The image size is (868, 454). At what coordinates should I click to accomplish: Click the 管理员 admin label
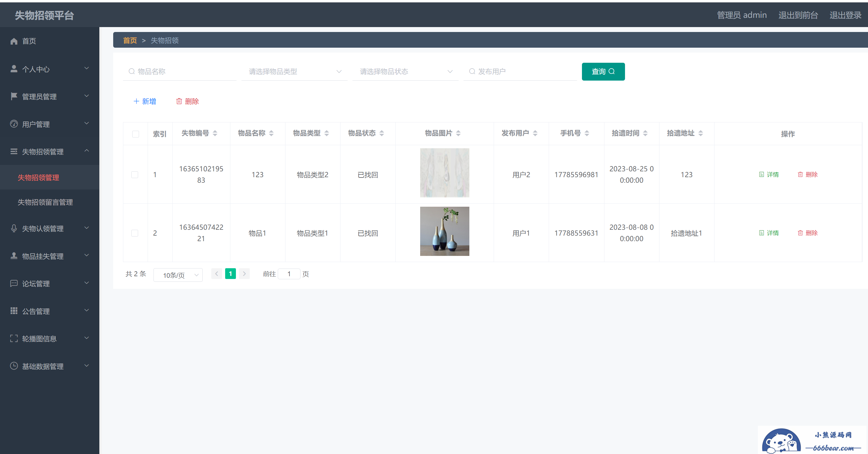(742, 15)
